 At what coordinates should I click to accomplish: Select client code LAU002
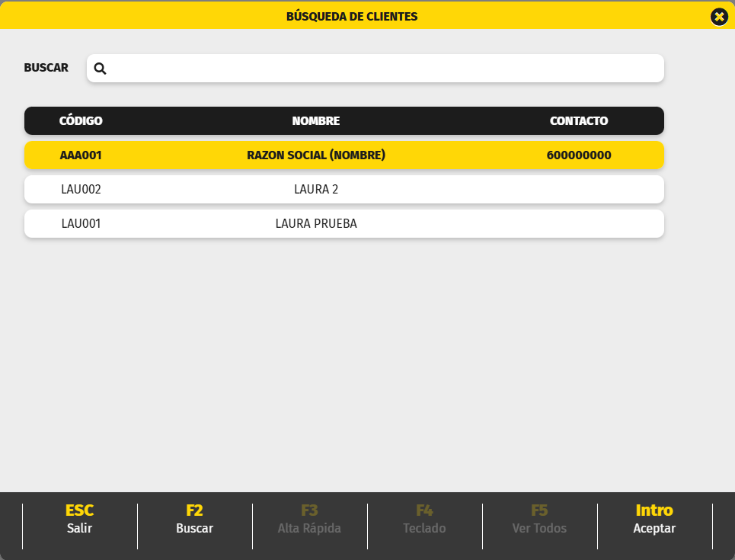pos(81,190)
